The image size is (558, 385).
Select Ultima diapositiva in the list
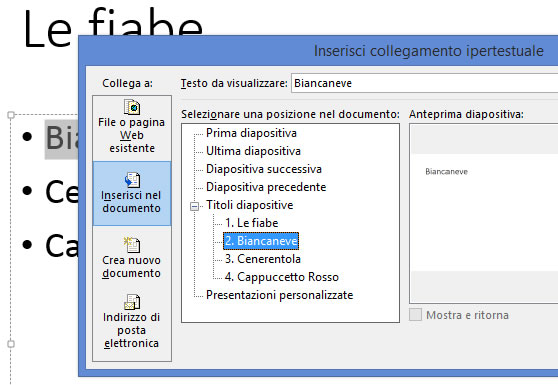(253, 151)
